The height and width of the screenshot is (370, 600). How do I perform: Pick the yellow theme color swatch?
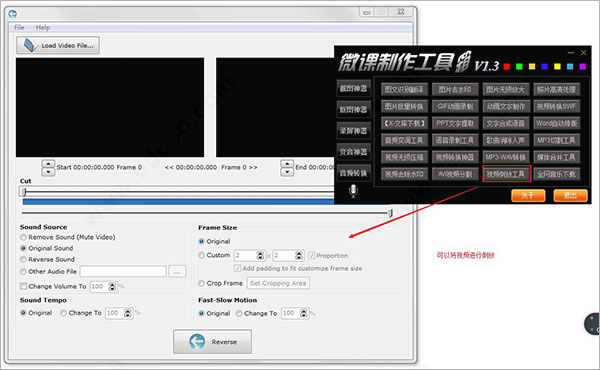click(557, 67)
